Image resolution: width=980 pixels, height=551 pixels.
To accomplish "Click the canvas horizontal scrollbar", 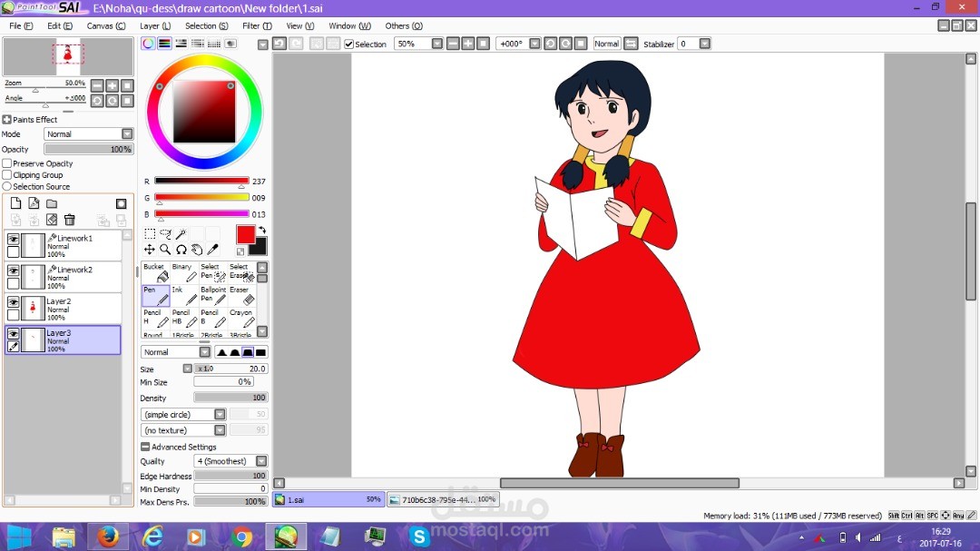I will coord(620,483).
